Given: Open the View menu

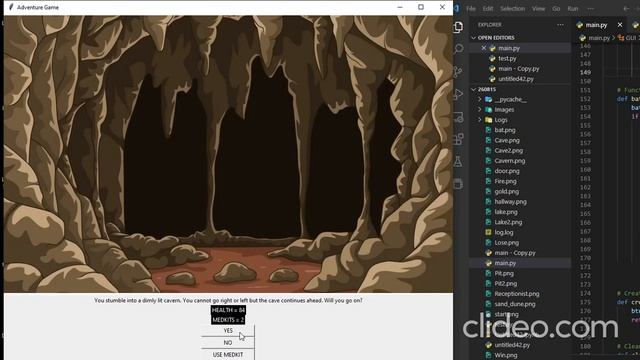Looking at the screenshot, I should [x=538, y=9].
